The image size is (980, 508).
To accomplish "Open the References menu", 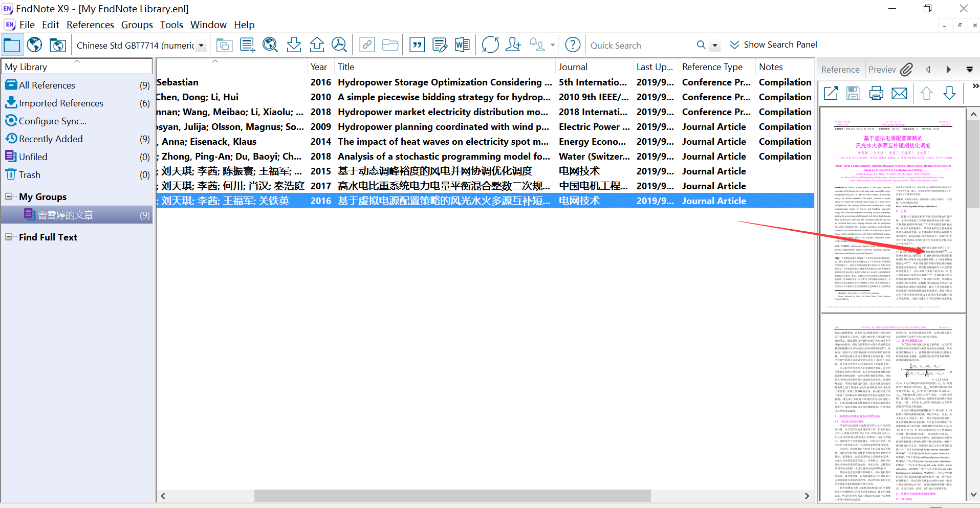I will click(90, 25).
